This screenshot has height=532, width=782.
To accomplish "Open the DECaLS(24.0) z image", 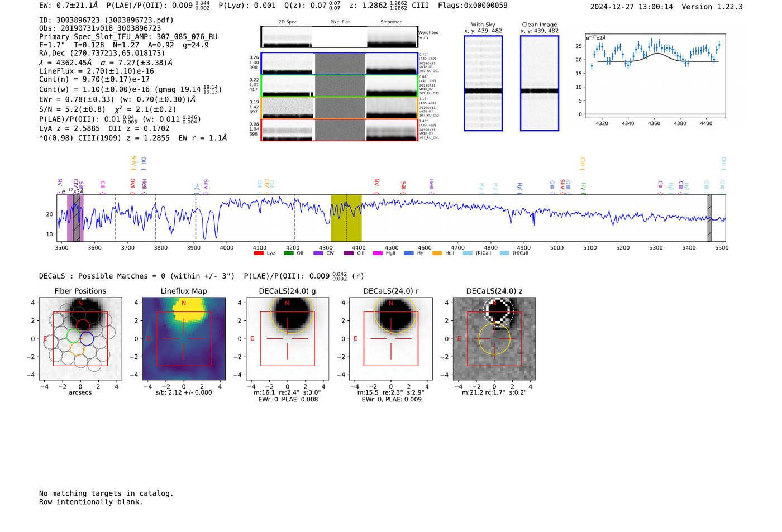I will 494,338.
